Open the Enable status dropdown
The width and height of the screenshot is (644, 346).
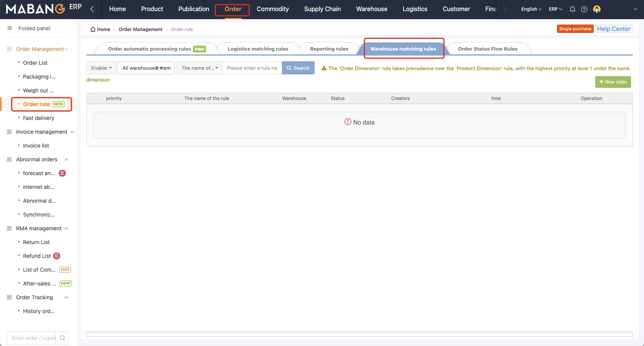[x=101, y=68]
